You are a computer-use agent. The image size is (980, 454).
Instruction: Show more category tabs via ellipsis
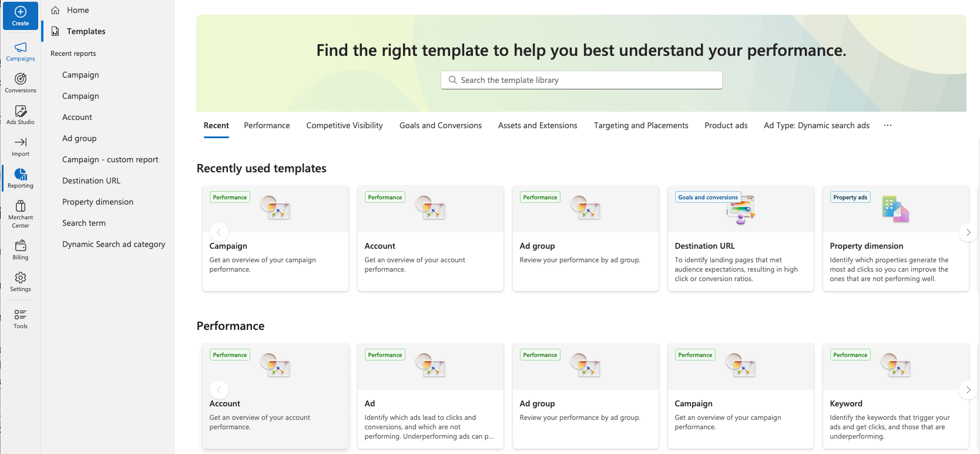[887, 125]
